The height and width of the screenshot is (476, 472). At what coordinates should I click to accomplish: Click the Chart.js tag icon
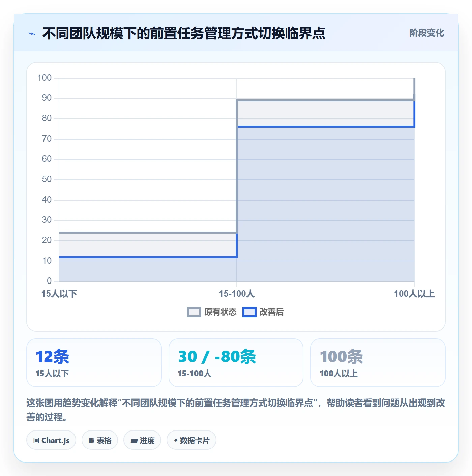(36, 440)
